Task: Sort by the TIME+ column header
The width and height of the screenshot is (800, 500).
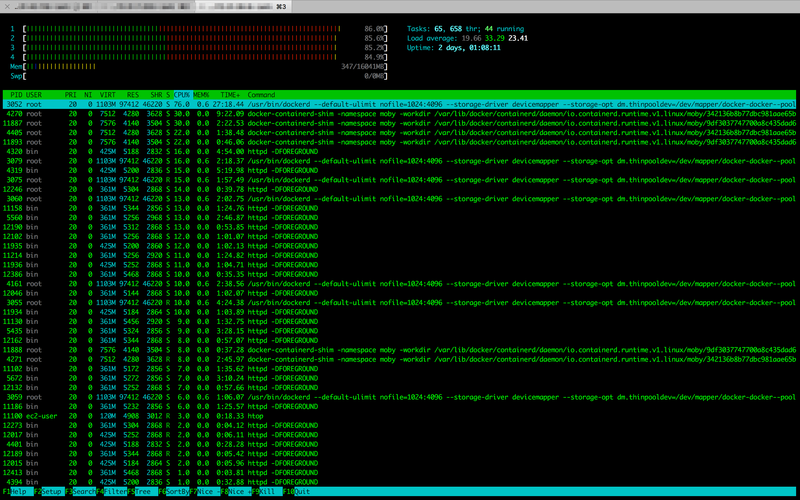Action: pos(230,95)
